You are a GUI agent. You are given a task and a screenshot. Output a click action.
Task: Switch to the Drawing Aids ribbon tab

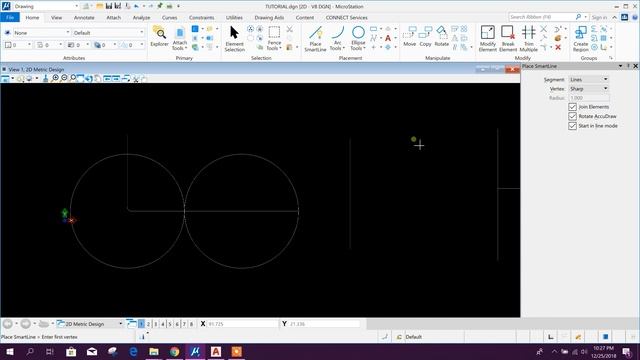point(269,18)
